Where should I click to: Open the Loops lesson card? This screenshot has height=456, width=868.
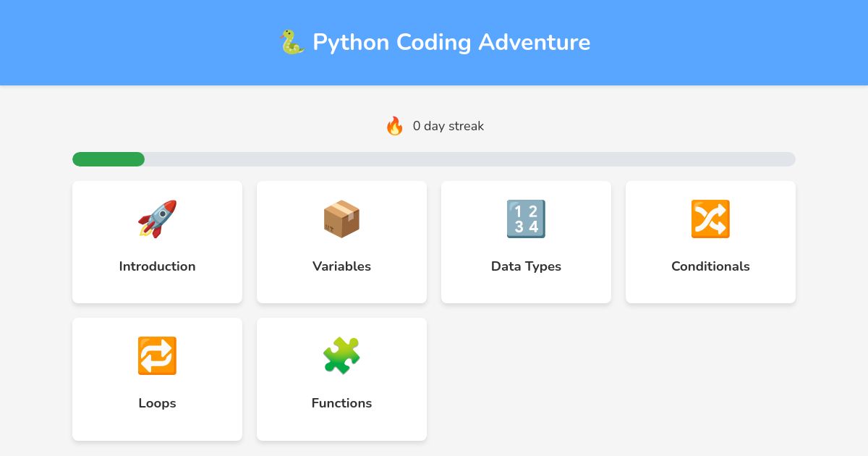pyautogui.click(x=157, y=379)
